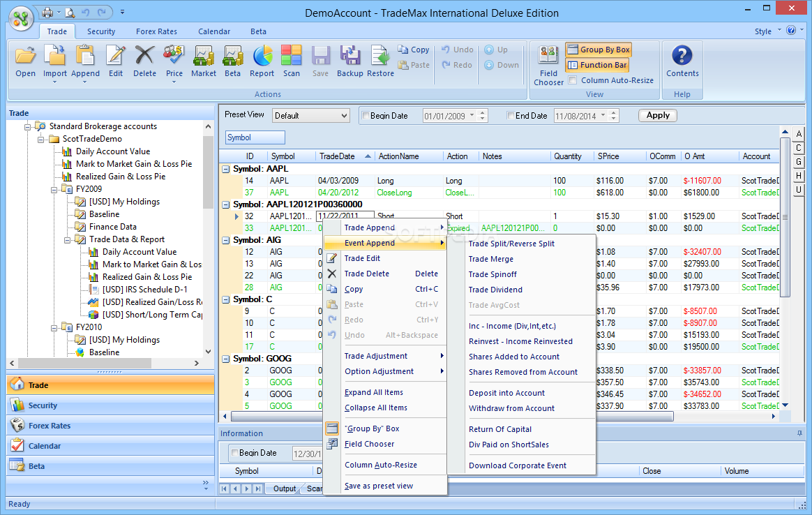Open the Begin Date 01/01/2009 dropdown arrow
The image size is (812, 515).
(x=472, y=116)
